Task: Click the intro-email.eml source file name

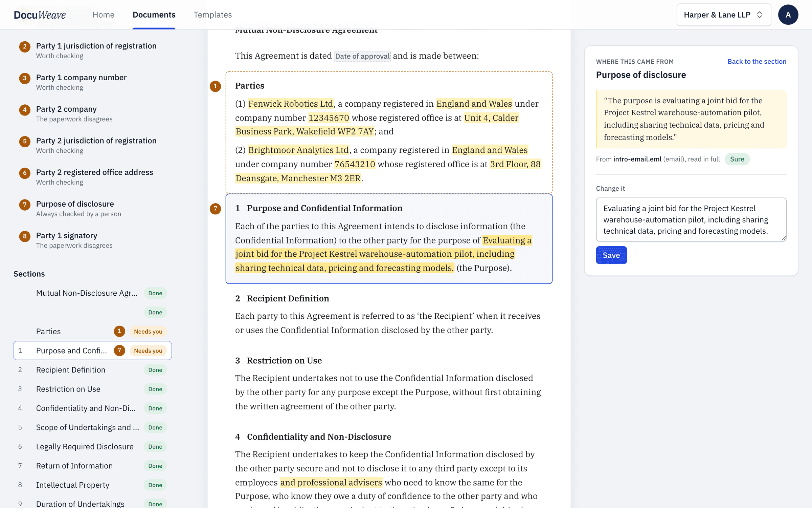Action: click(637, 159)
